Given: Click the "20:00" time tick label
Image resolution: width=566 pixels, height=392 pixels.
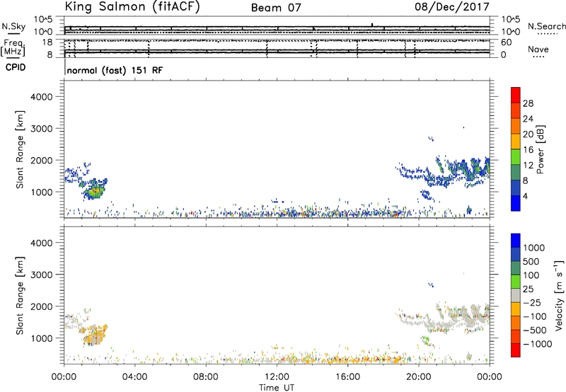Looking at the screenshot, I should (x=419, y=377).
